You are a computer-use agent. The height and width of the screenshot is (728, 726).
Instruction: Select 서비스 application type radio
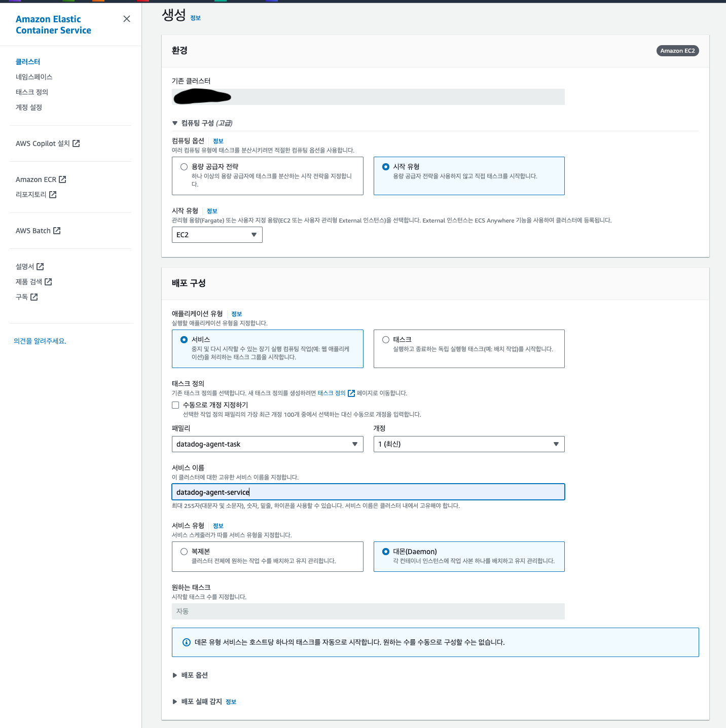click(184, 339)
